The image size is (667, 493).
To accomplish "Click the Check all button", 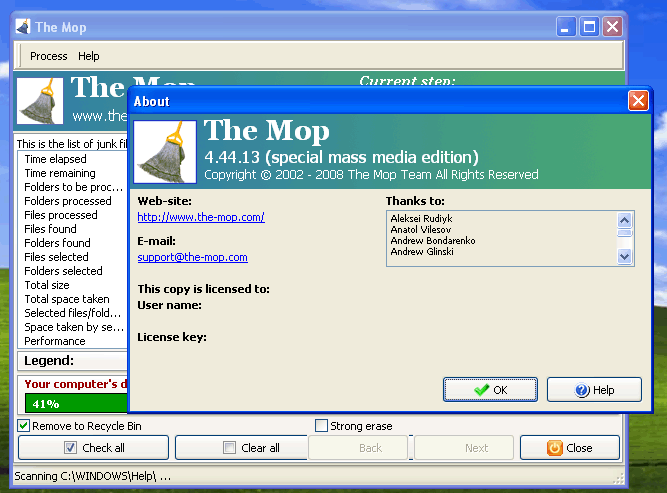I will pos(94,447).
